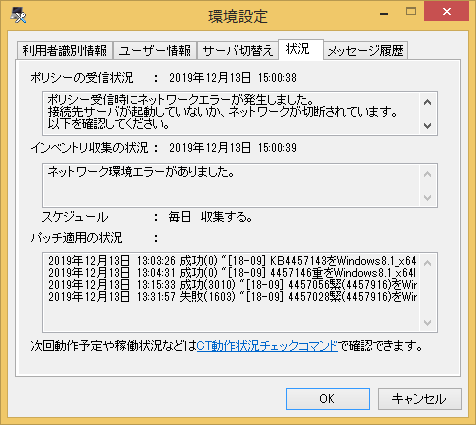Select failed patch row 失敗(1603)
This screenshot has height=425, width=476.
[x=232, y=297]
